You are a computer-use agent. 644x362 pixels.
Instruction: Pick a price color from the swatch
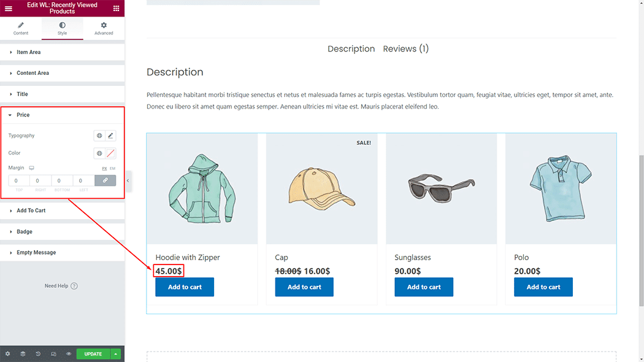click(111, 153)
